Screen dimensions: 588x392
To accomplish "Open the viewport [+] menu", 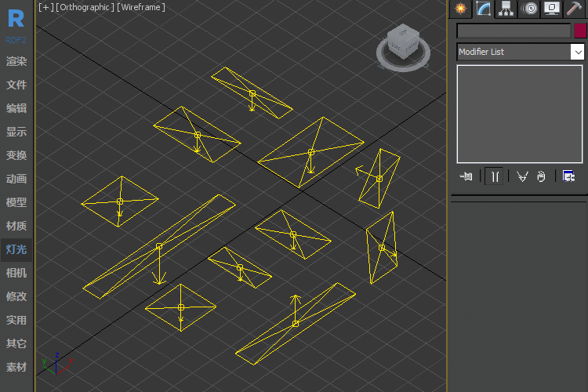I will (45, 7).
